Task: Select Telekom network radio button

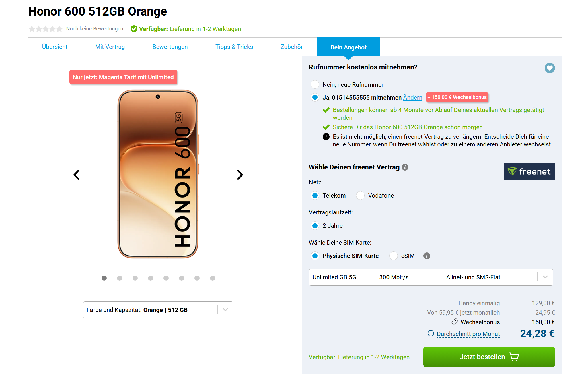Action: point(315,196)
